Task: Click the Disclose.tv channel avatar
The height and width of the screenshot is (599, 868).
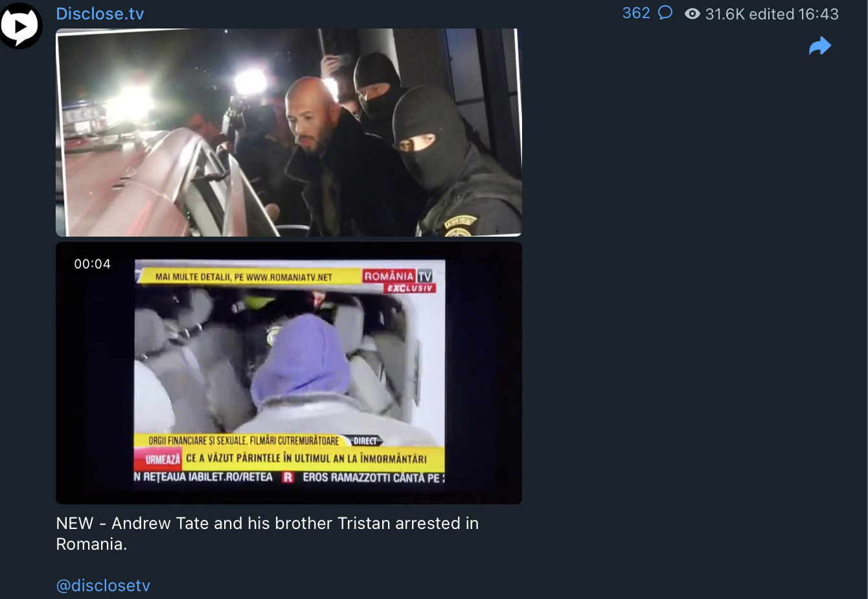Action: 21,26
